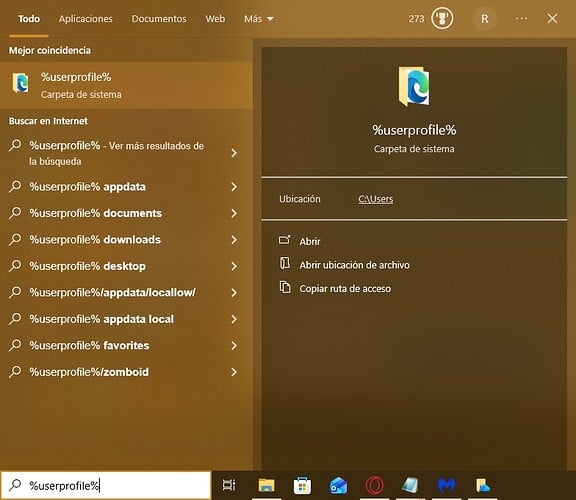Open Outlook from the taskbar

(x=338, y=485)
